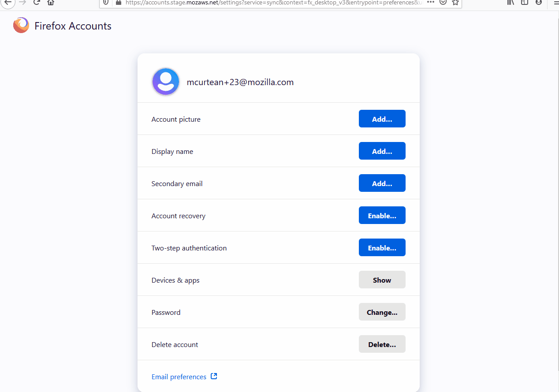
Task: Bookmark this page with the star icon
Action: 455,2
